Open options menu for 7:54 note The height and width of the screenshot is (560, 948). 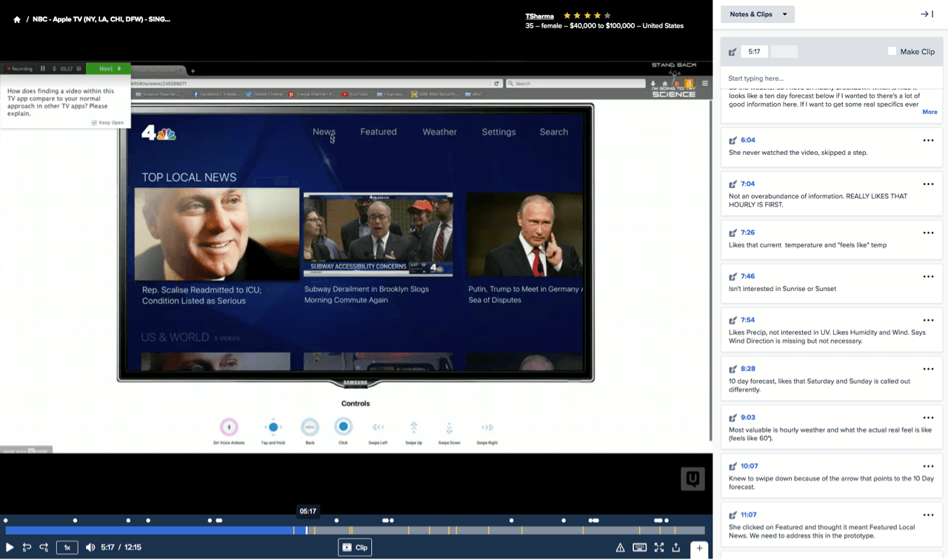(928, 321)
